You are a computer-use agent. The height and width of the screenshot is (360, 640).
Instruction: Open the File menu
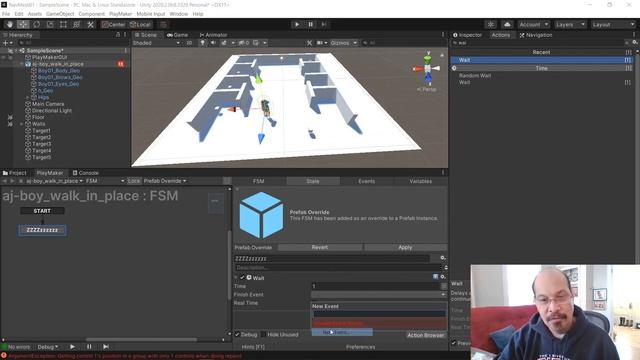click(6, 14)
